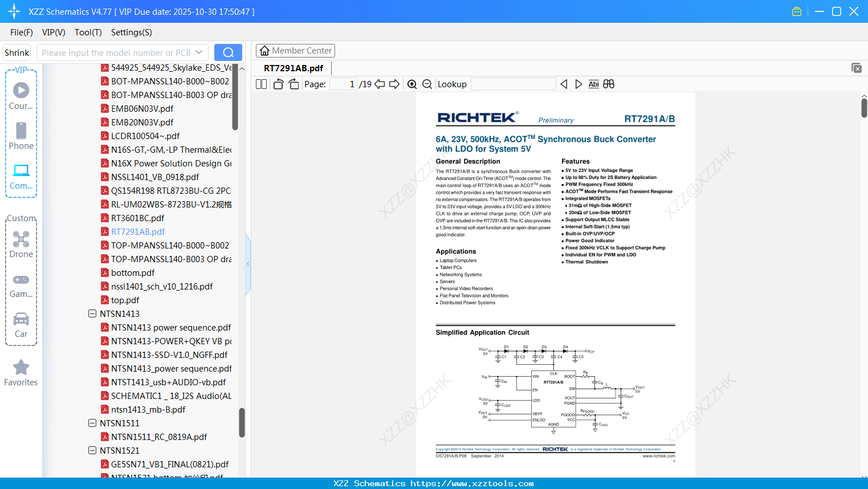This screenshot has height=489, width=868.
Task: Toggle the two-page layout view icon
Action: [x=262, y=84]
